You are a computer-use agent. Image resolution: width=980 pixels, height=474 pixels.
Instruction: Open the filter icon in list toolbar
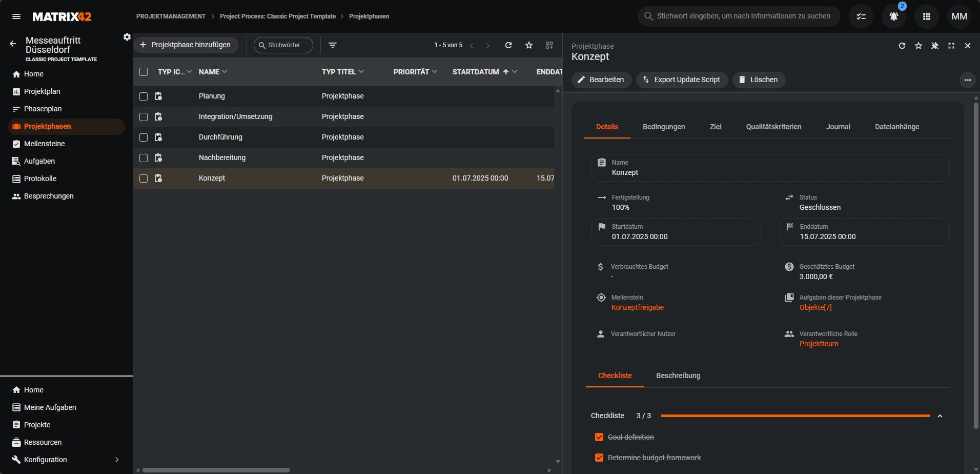click(x=333, y=45)
